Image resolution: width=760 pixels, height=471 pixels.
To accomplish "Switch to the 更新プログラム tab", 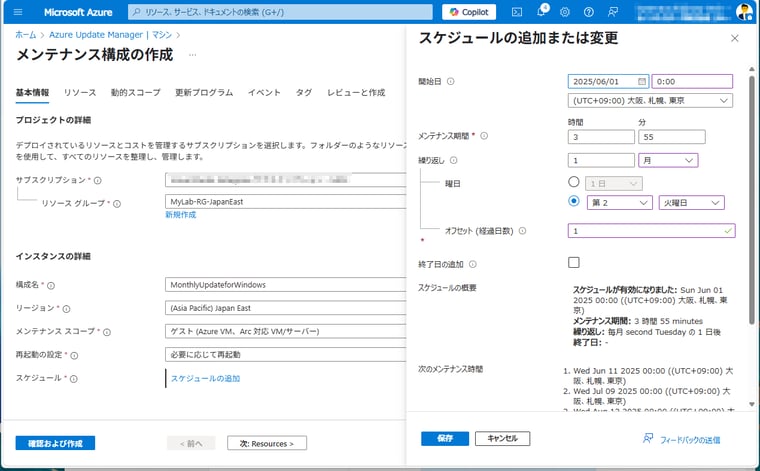I will point(204,93).
